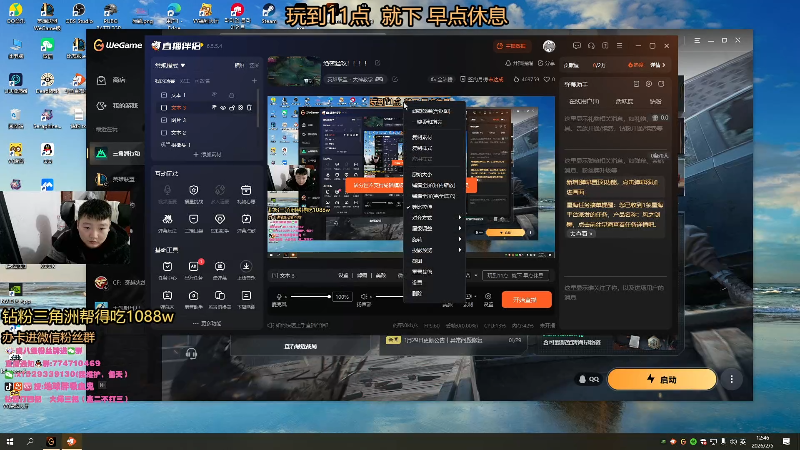Image resolution: width=800 pixels, height=450 pixels.
Task: Open microphone device dropdown arrow
Action: 285,296
